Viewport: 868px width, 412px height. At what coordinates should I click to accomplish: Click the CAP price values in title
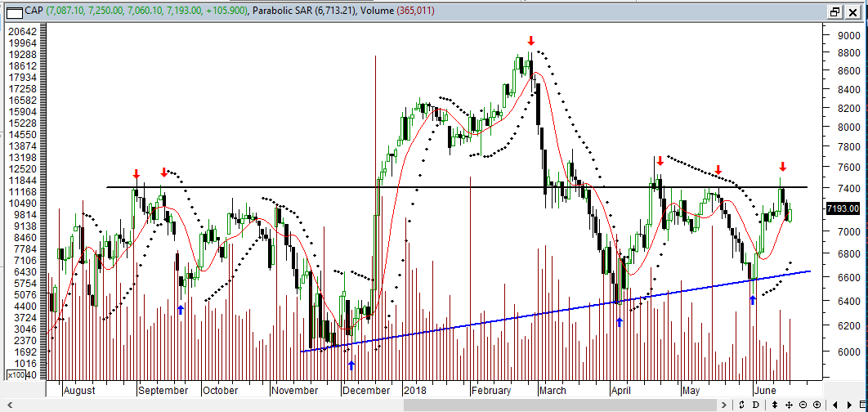click(147, 11)
